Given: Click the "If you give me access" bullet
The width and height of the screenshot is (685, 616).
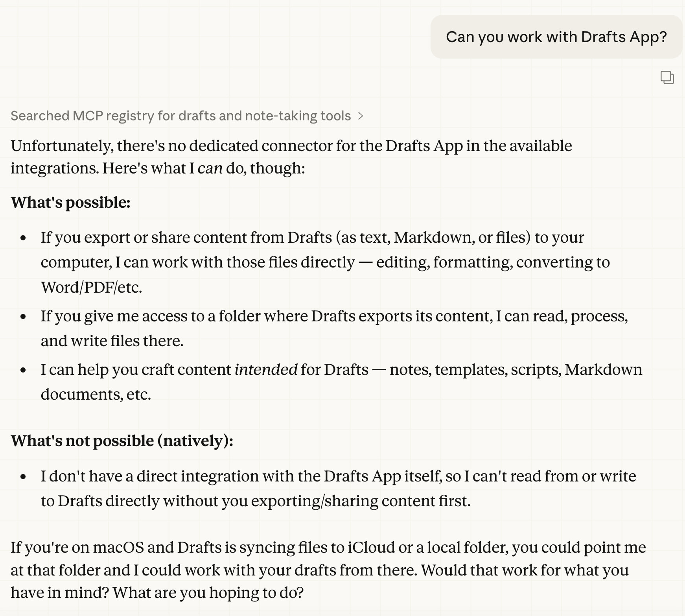Looking at the screenshot, I should (334, 316).
